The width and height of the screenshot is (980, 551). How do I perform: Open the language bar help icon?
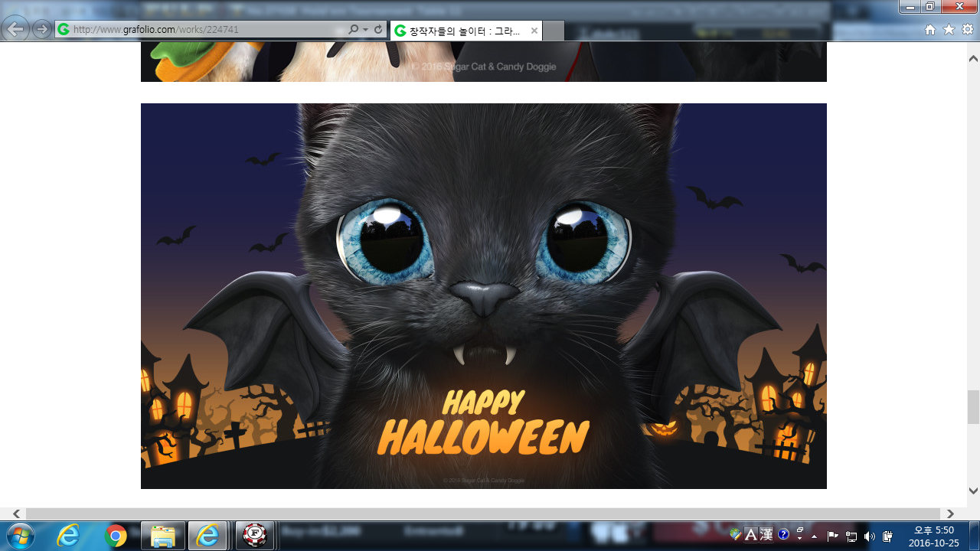click(783, 535)
